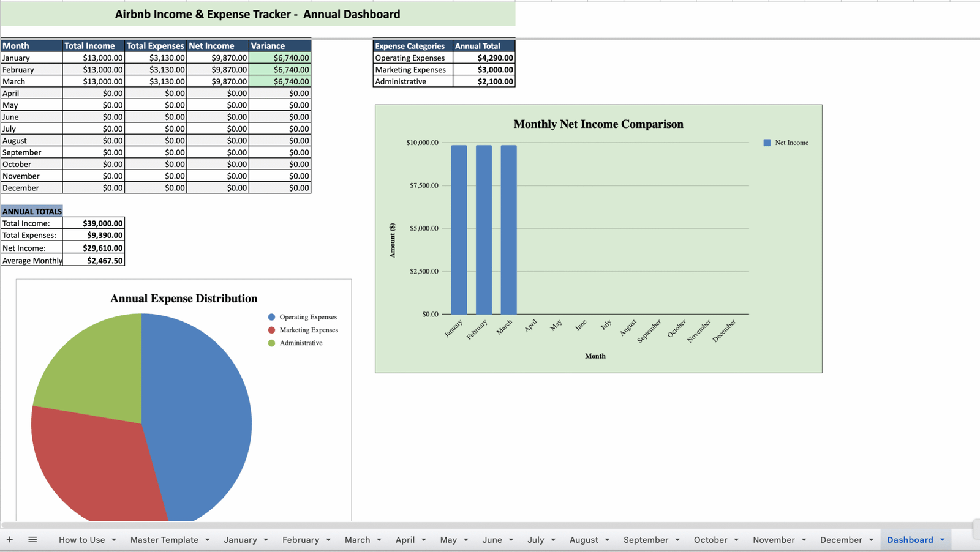980x552 pixels.
Task: Click the Administrative legend green dot
Action: click(271, 343)
